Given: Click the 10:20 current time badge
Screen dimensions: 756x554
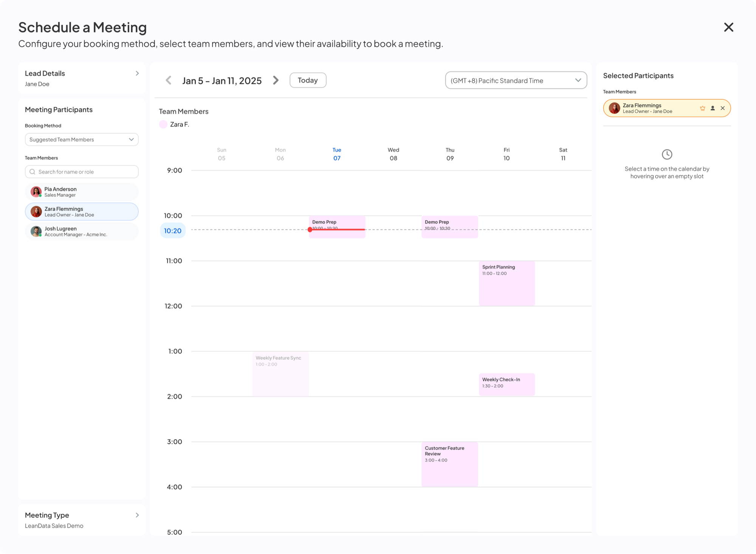Looking at the screenshot, I should [x=173, y=231].
